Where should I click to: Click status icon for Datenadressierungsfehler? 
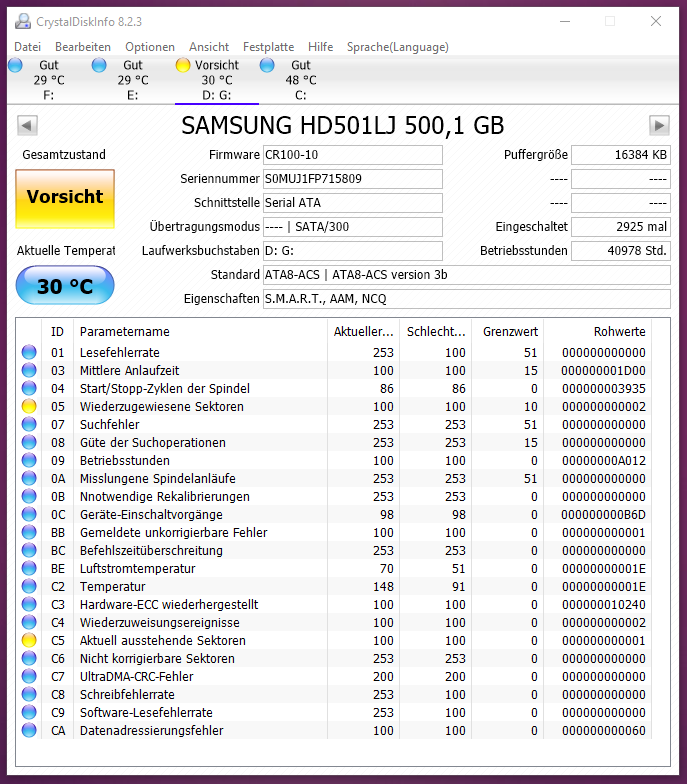[x=29, y=730]
